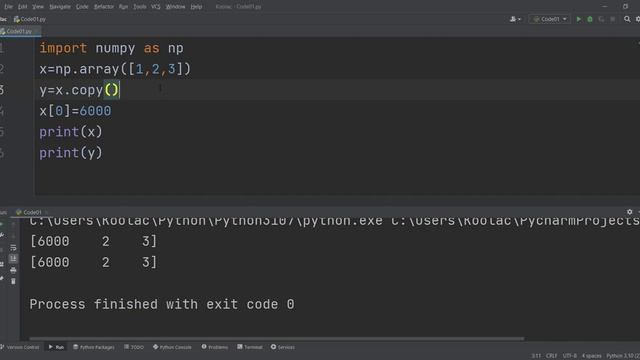Click the 'print(x)' code line
Screen dimensions: 640x360
[x=71, y=132]
